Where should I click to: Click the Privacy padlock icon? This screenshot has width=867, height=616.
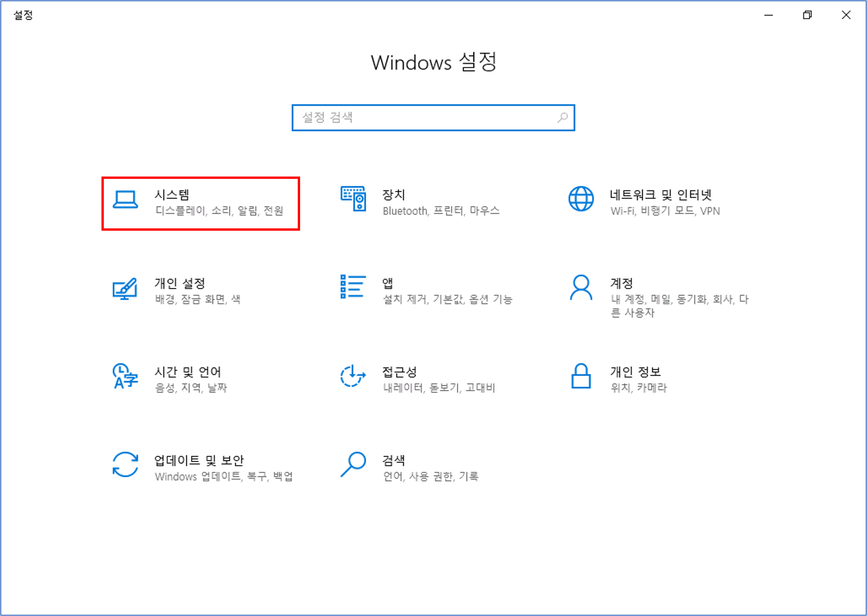(581, 376)
